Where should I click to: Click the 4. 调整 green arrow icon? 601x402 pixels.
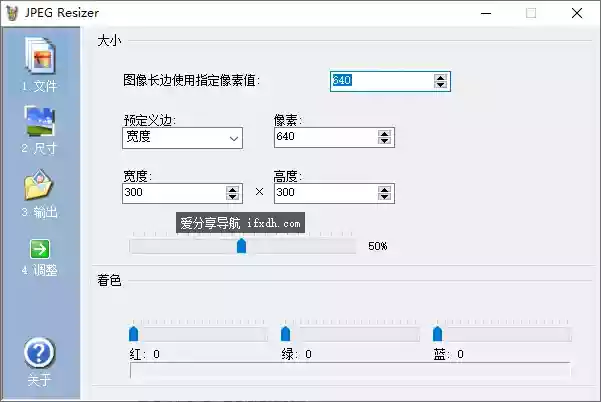(40, 249)
